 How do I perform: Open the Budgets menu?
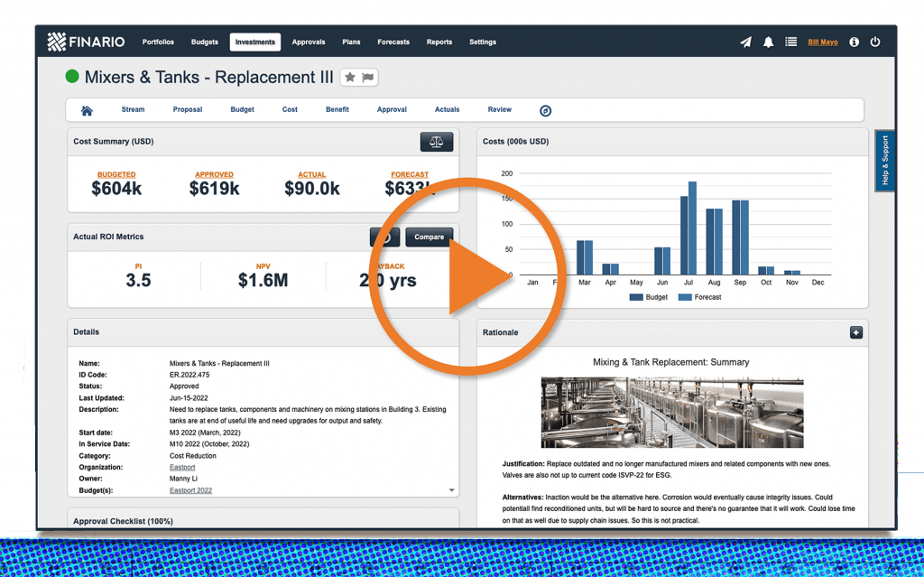coord(205,42)
